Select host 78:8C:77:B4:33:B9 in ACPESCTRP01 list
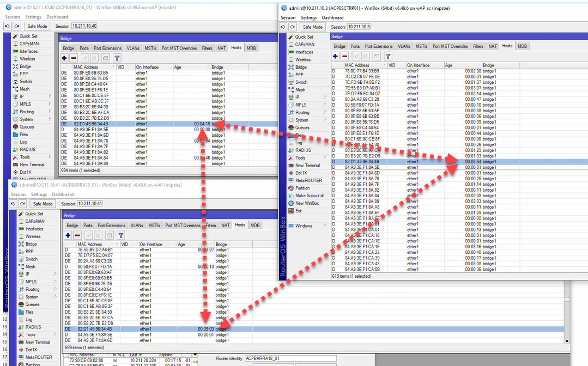The height and width of the screenshot is (366, 588). (459, 71)
